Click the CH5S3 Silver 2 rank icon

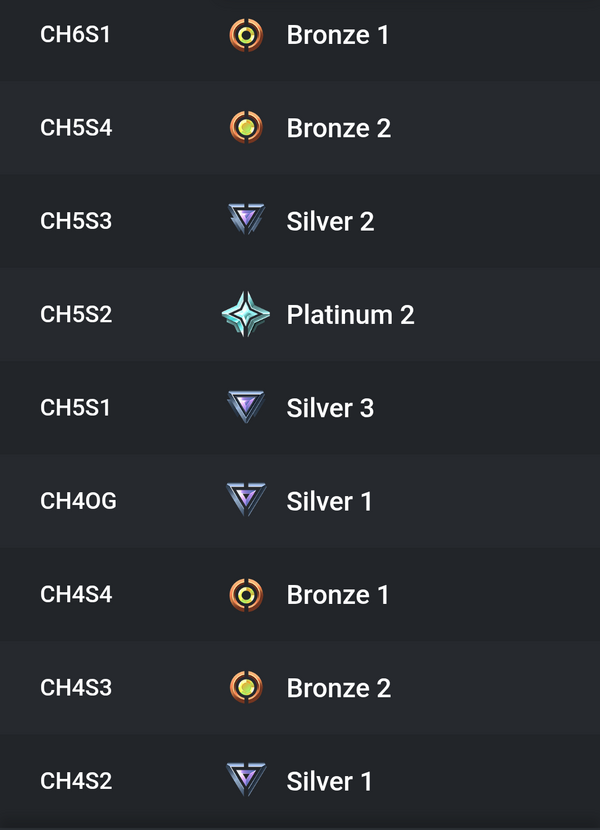[245, 221]
